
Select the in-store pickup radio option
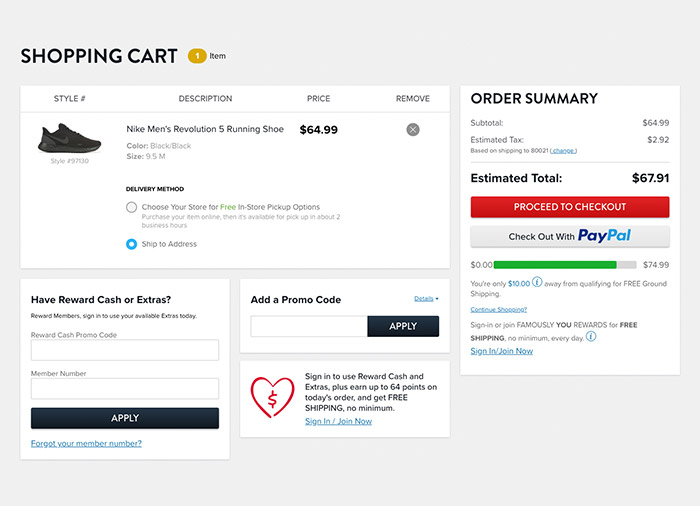click(131, 207)
